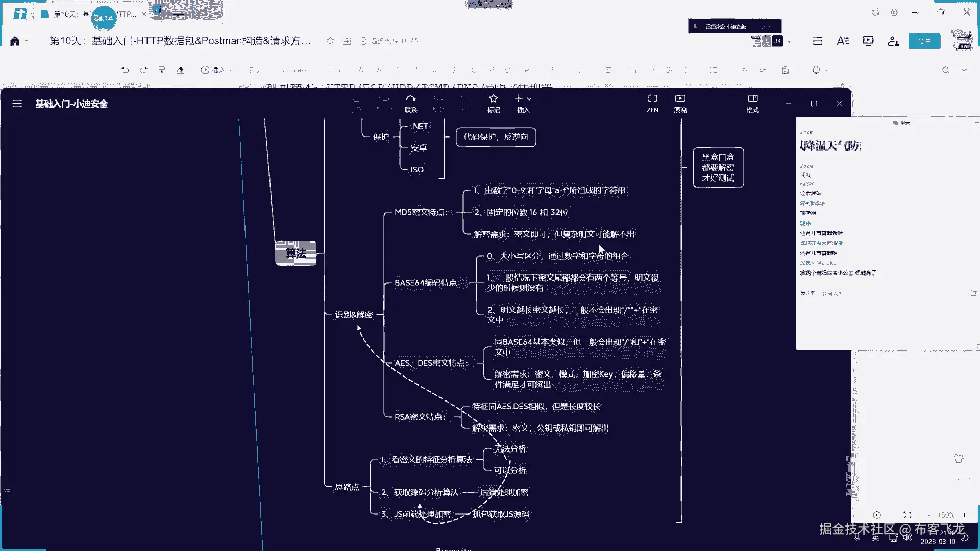The image size is (980, 551).
Task: Click the redo arrow in document toolbar
Action: (143, 70)
